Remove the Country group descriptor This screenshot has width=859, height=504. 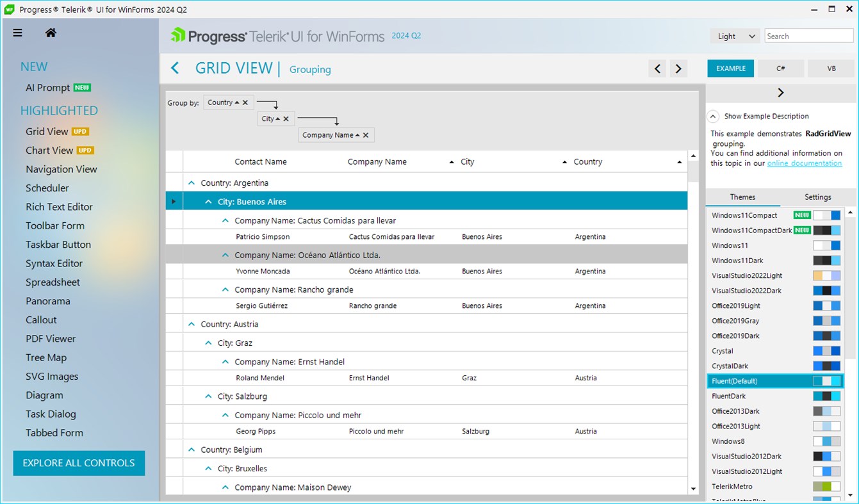pyautogui.click(x=245, y=102)
